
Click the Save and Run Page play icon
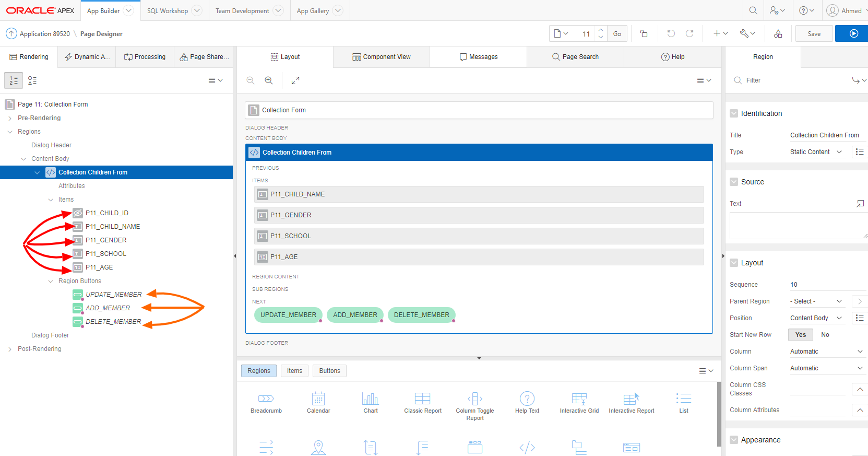pyautogui.click(x=853, y=33)
